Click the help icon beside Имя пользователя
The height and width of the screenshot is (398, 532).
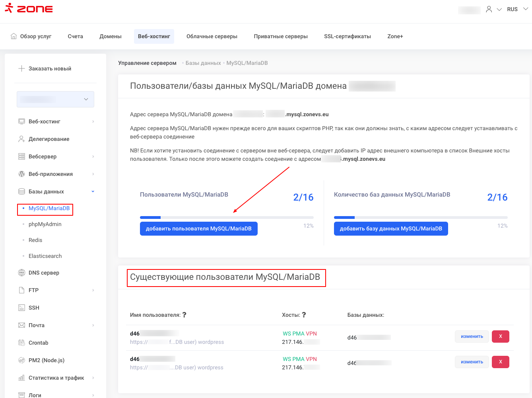coord(184,315)
